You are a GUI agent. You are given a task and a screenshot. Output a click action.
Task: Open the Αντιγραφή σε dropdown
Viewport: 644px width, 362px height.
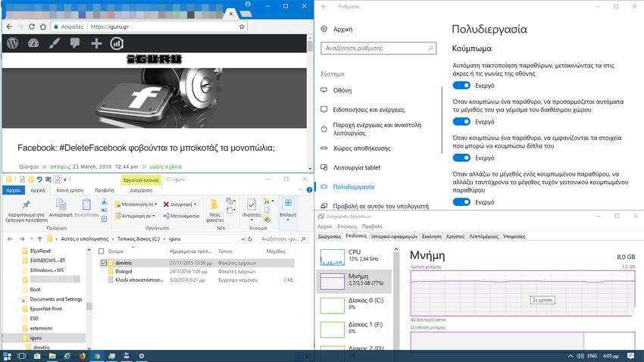(135, 216)
